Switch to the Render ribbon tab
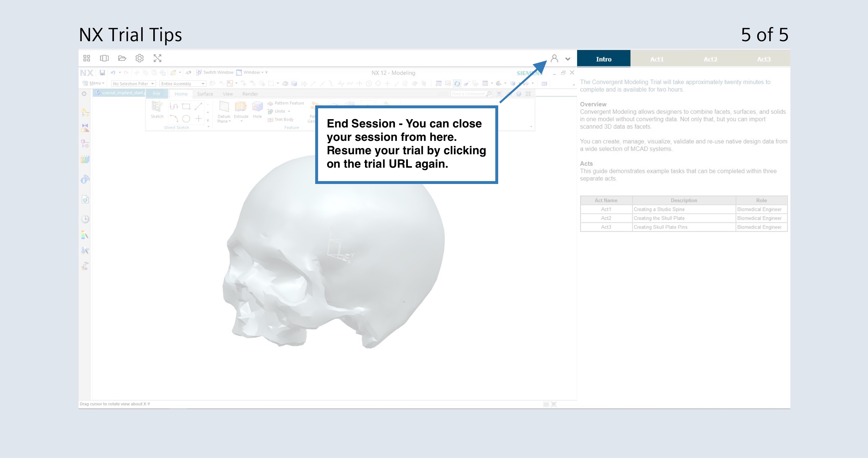The width and height of the screenshot is (868, 458). coord(250,94)
